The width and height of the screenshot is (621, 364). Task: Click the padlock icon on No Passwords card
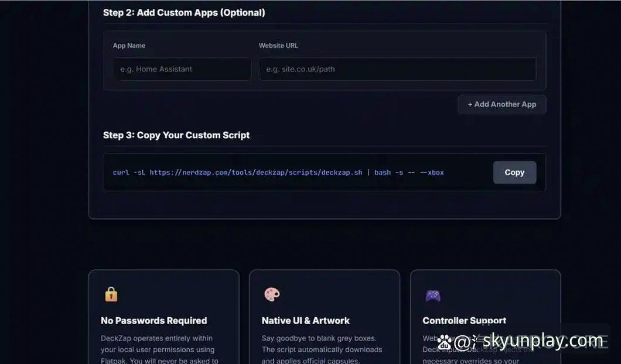pos(111,294)
